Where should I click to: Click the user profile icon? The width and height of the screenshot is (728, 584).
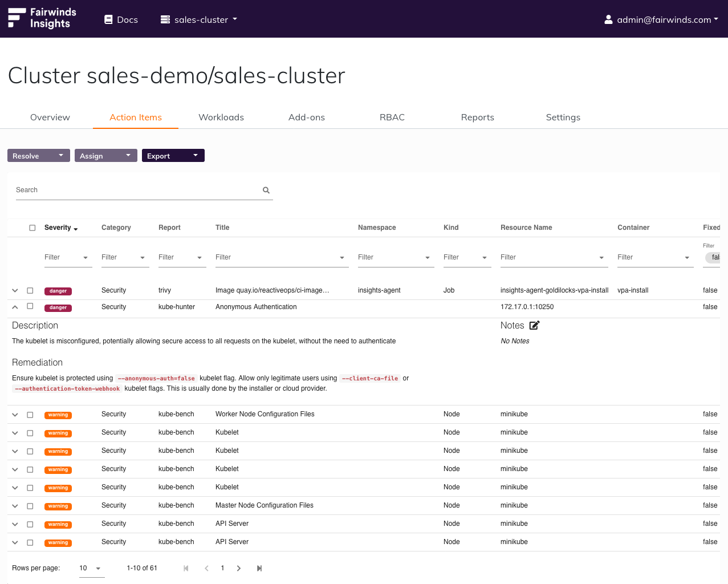[608, 19]
